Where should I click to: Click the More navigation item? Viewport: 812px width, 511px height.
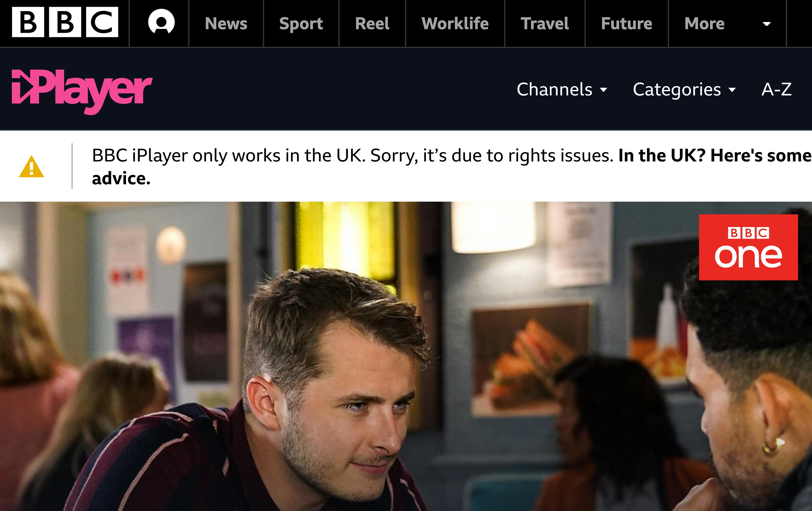coord(704,23)
